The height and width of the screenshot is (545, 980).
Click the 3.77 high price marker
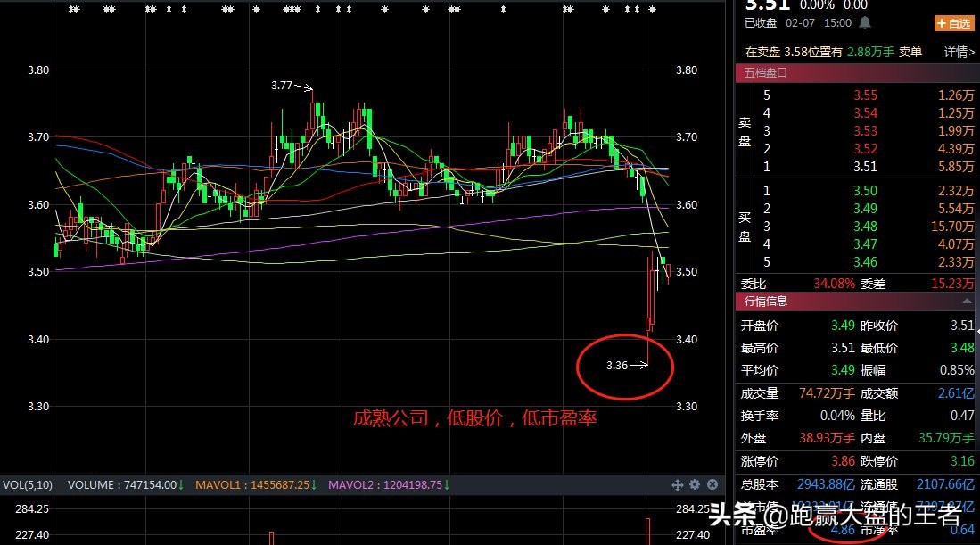point(283,87)
